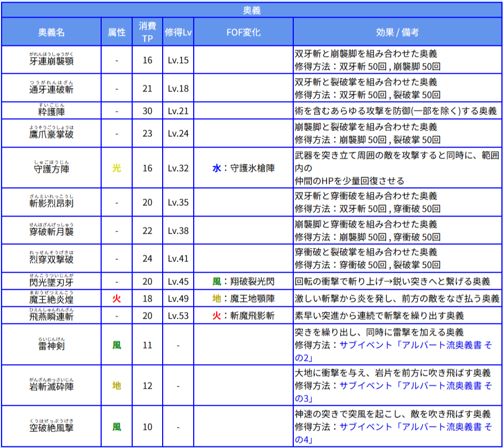This screenshot has height=448, width=503.
Task: Click the 効果 / 備考 column header
Action: (397, 32)
